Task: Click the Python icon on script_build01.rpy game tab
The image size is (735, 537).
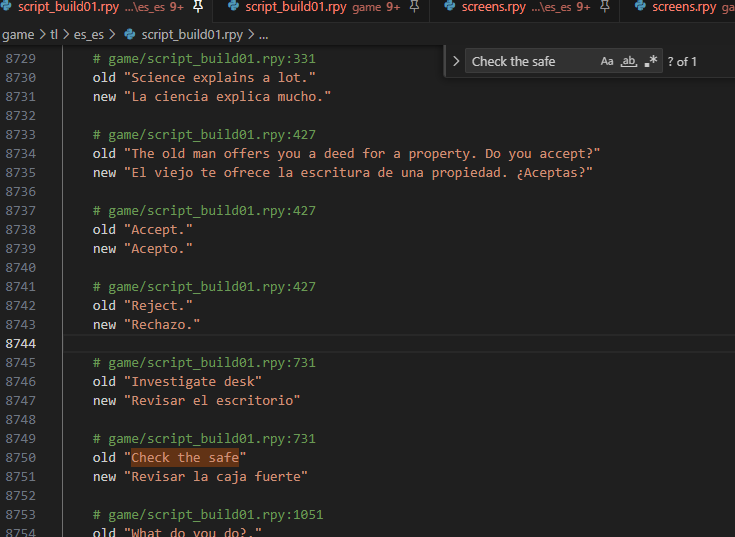Action: (x=233, y=6)
